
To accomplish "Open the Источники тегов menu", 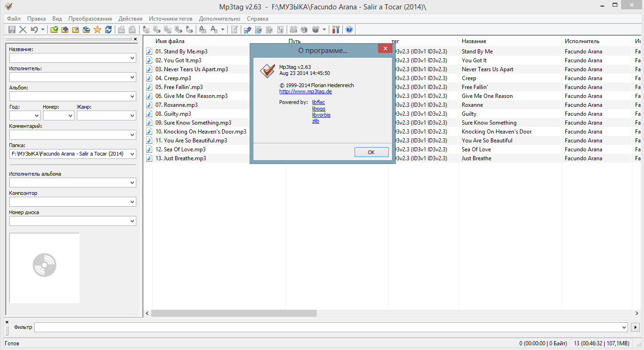I will pos(170,19).
